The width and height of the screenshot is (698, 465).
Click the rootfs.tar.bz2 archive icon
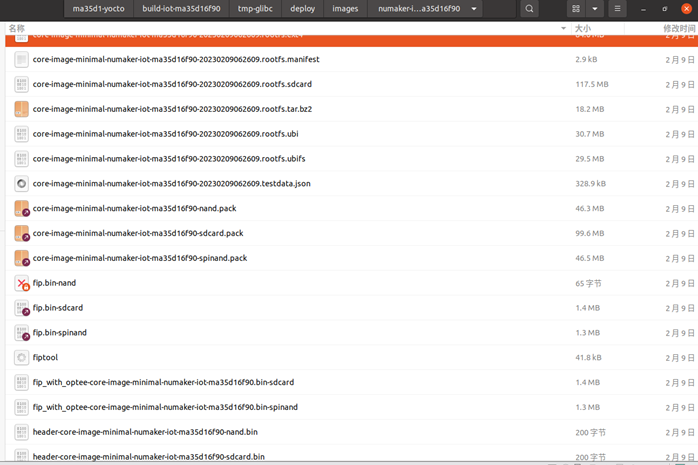(22, 109)
